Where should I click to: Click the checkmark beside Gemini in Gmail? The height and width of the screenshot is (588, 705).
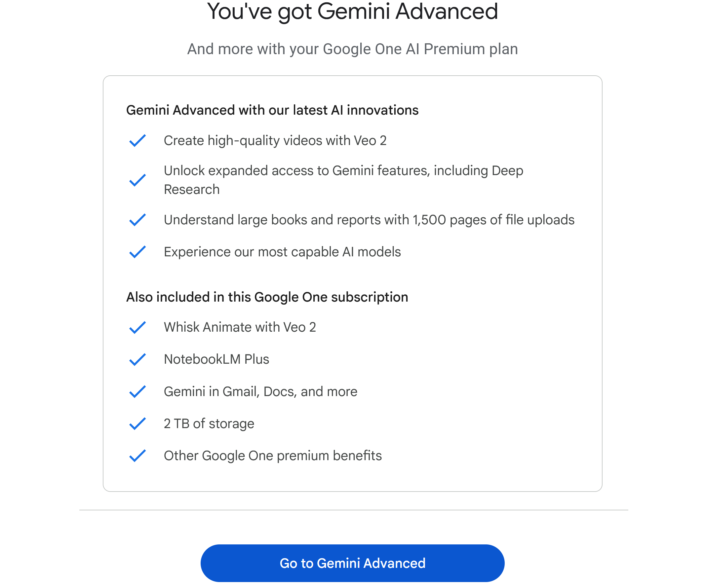coord(137,392)
